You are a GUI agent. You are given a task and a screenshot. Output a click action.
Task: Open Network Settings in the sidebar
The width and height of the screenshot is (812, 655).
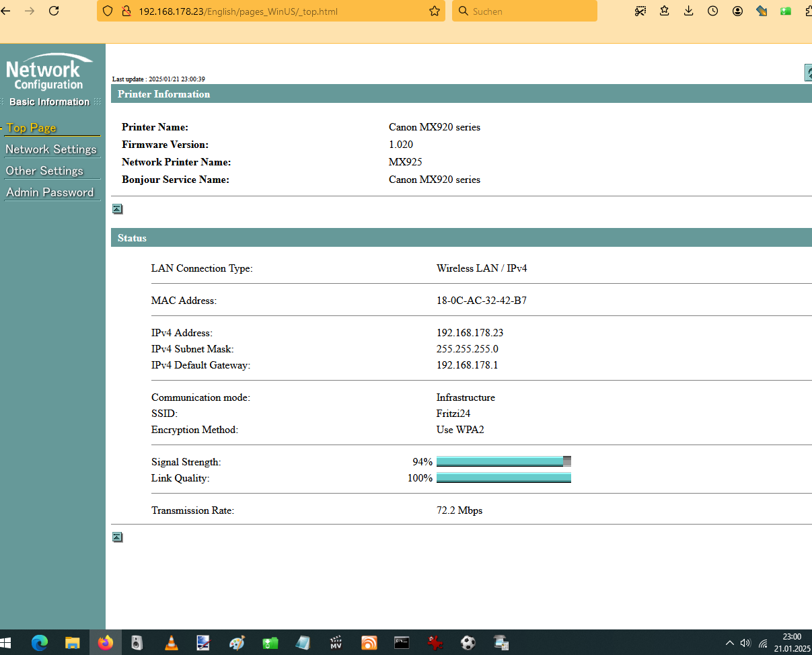[x=51, y=149]
